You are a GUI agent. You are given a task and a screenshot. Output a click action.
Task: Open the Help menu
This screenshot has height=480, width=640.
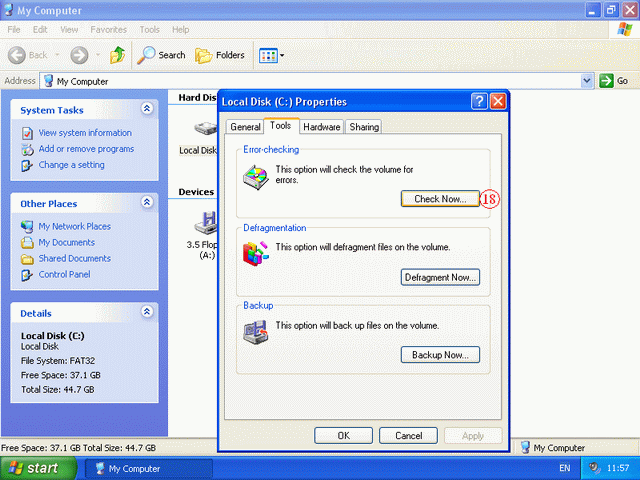tap(180, 30)
